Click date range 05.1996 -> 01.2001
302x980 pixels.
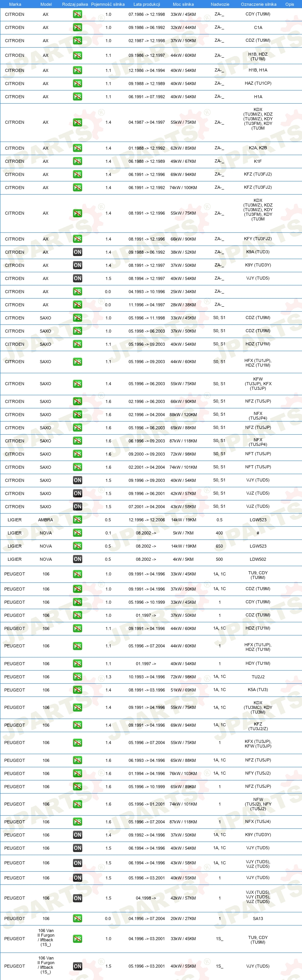pyautogui.click(x=147, y=804)
